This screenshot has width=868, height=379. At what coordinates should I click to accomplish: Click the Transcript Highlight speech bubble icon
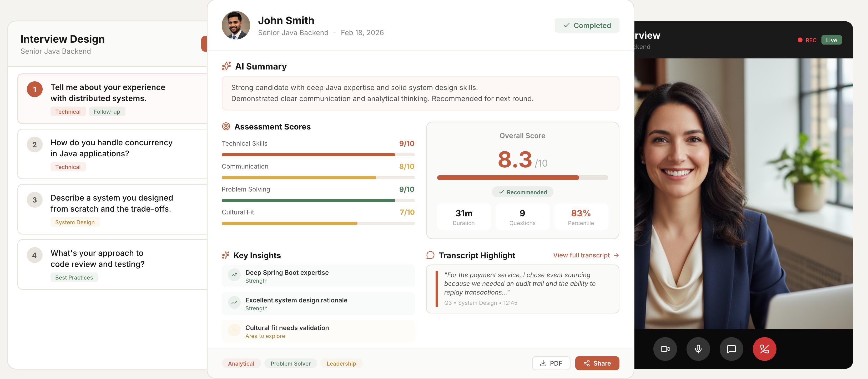(x=430, y=255)
